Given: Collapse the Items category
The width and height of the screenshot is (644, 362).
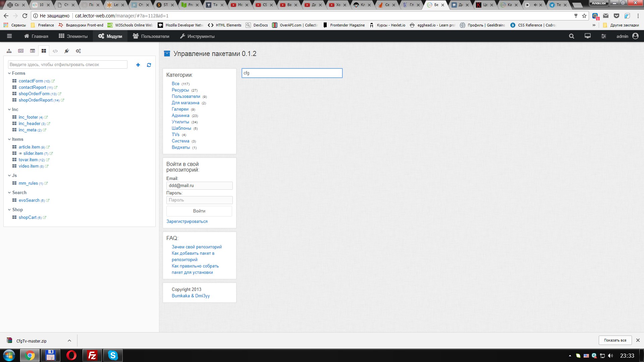Looking at the screenshot, I should [x=9, y=139].
